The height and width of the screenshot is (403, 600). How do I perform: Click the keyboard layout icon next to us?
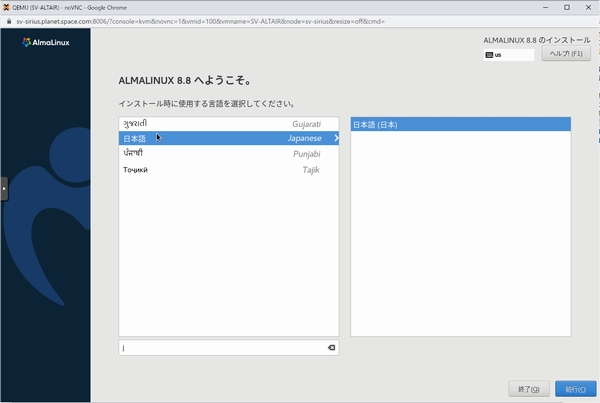coord(489,55)
